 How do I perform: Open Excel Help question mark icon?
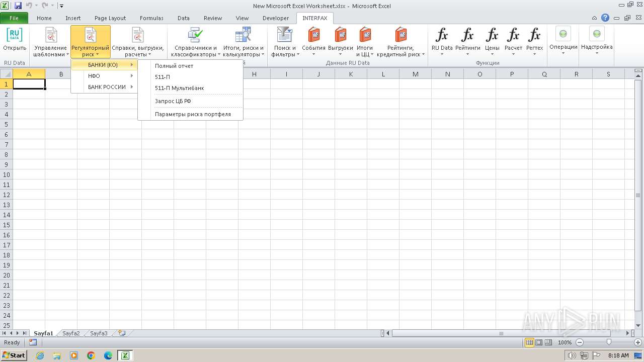(605, 18)
